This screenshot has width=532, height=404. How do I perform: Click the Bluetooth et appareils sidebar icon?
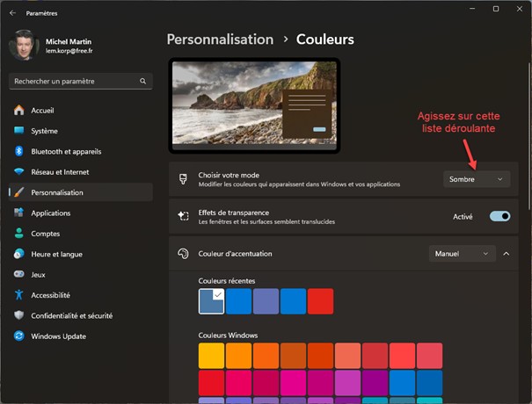pos(18,151)
